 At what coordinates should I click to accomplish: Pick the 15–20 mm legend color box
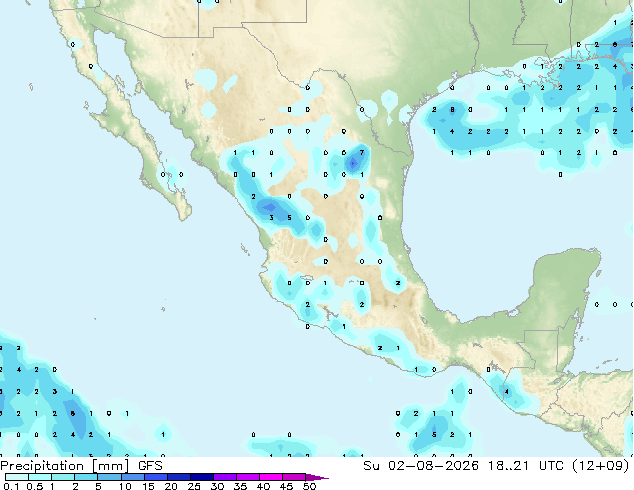click(155, 477)
